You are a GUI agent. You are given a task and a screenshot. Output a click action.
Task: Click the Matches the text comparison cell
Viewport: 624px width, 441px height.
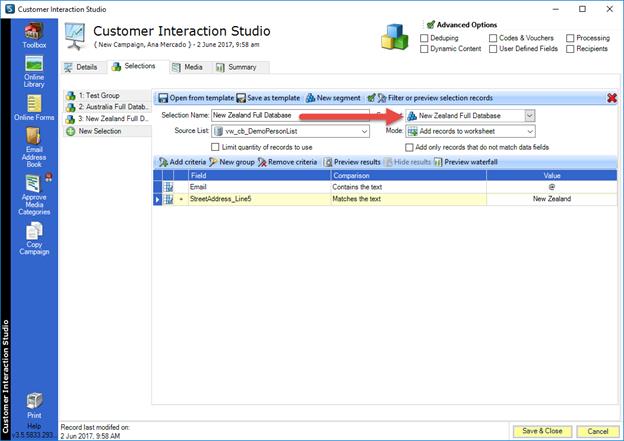[408, 199]
